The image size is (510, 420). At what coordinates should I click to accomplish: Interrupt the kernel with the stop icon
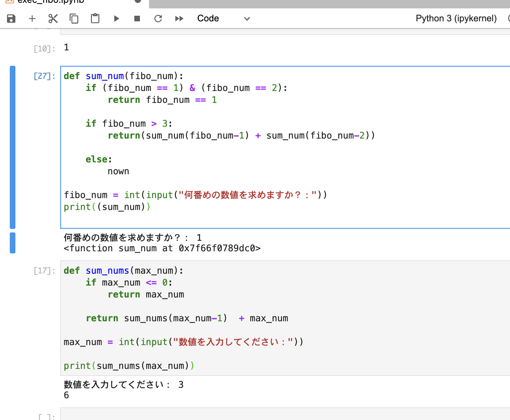(x=137, y=19)
